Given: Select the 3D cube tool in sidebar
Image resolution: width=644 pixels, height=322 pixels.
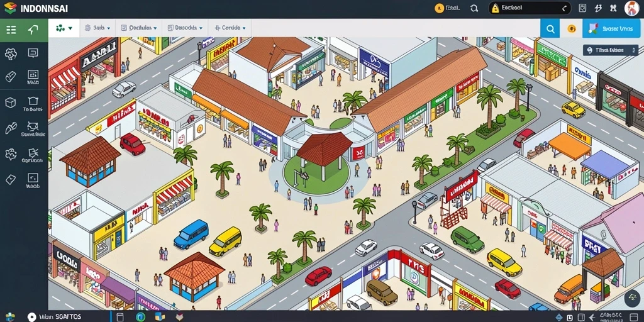Looking at the screenshot, I should click(10, 103).
